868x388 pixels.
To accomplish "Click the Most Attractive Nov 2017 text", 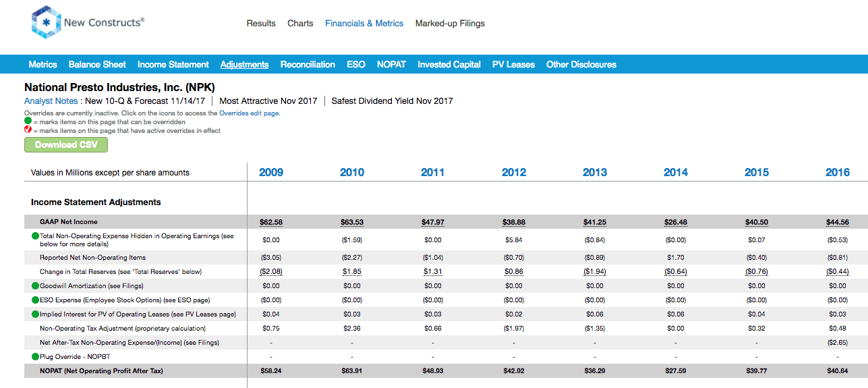I will [268, 101].
